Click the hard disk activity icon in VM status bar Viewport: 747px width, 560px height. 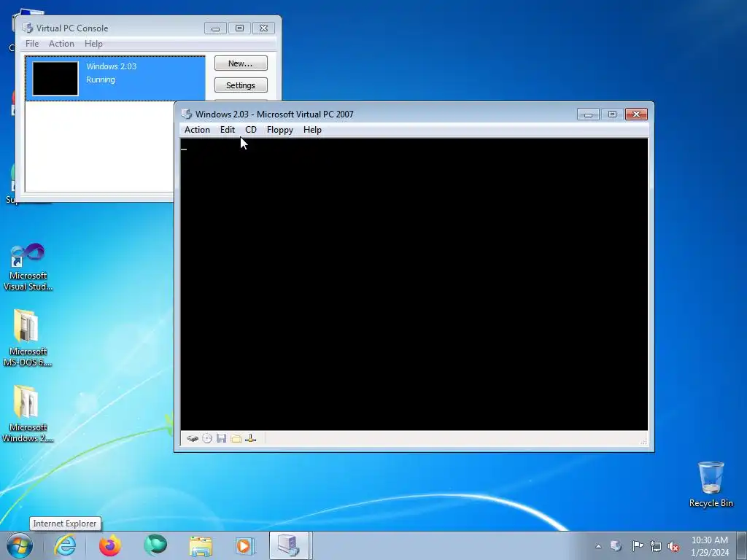pos(193,438)
